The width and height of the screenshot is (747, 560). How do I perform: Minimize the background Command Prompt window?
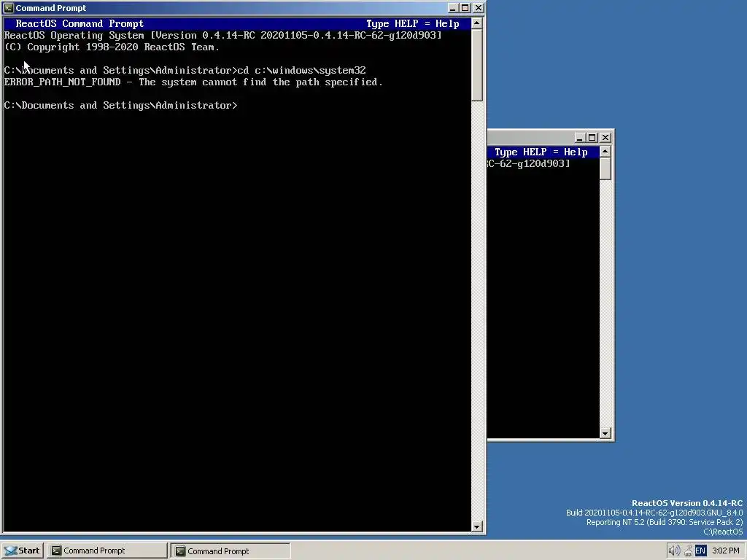pyautogui.click(x=579, y=138)
